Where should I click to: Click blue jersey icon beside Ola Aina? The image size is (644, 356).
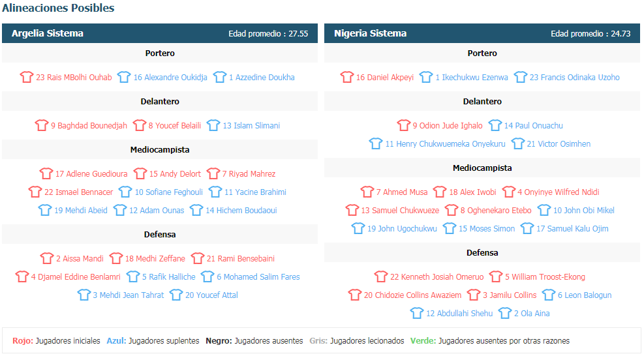(505, 313)
